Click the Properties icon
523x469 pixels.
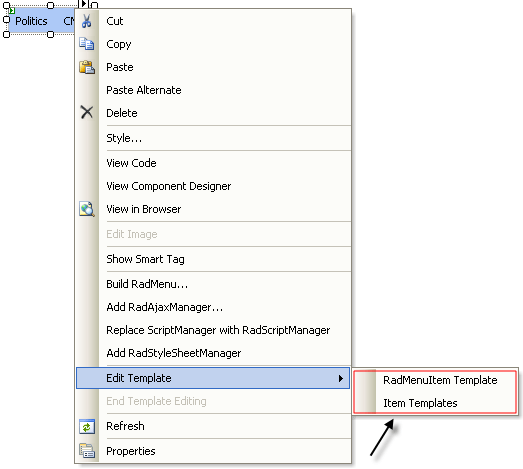click(x=87, y=451)
